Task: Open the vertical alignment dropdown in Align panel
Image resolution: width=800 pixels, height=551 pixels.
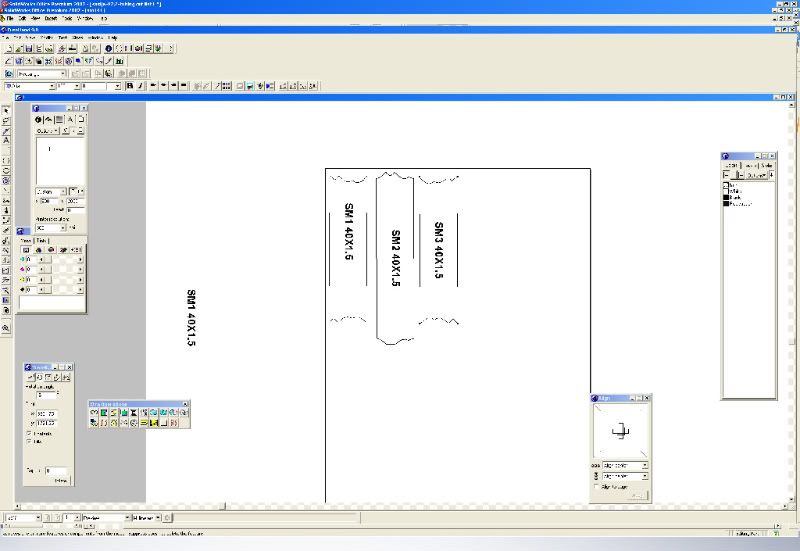Action: (645, 476)
